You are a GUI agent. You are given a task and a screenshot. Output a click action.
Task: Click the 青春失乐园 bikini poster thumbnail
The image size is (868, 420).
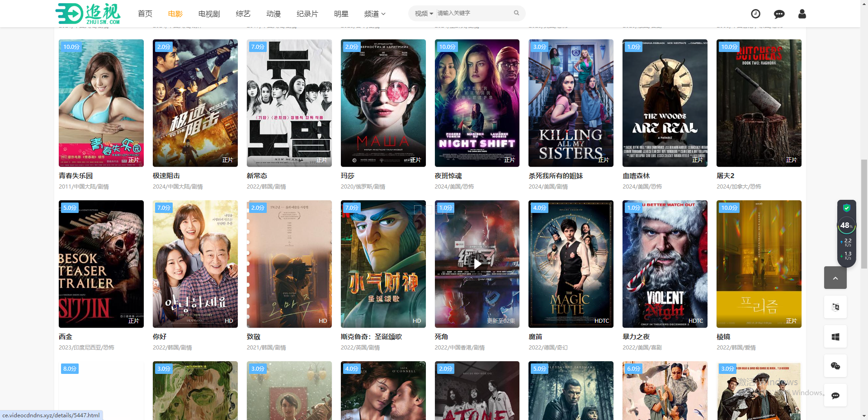101,103
